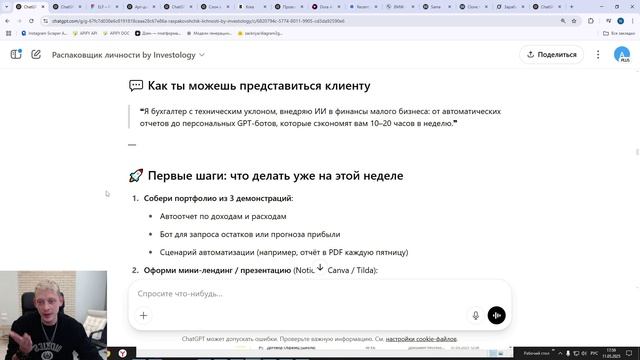Open Yandex Browser from the taskbar
Viewport: 640px width, 360px height.
point(122,353)
